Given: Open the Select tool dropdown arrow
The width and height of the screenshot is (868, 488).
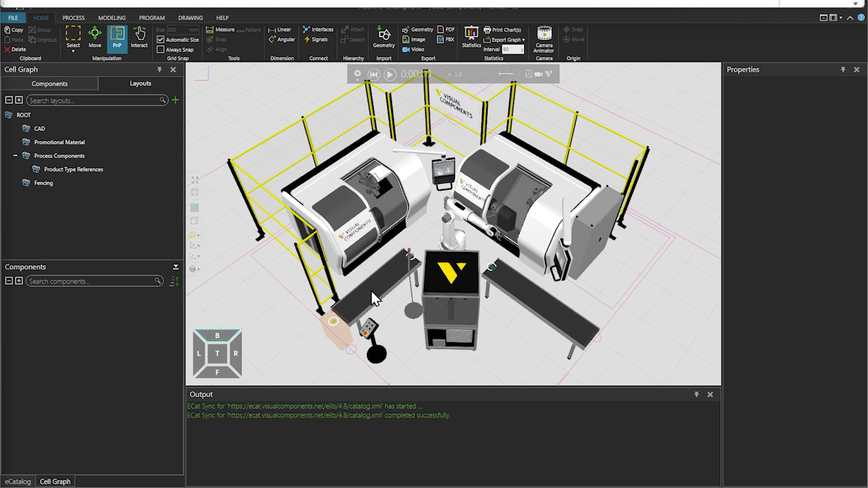Looking at the screenshot, I should point(73,52).
